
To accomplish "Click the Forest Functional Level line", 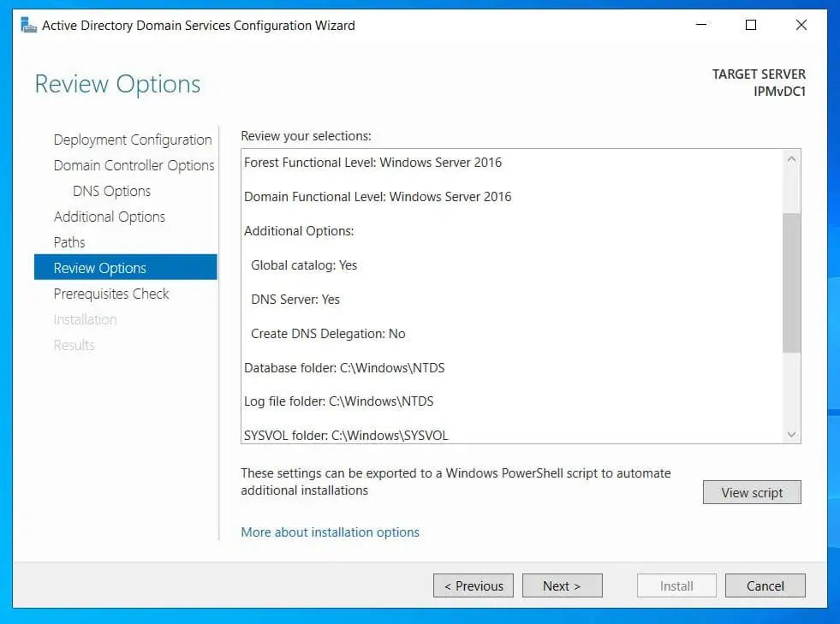I will click(372, 163).
